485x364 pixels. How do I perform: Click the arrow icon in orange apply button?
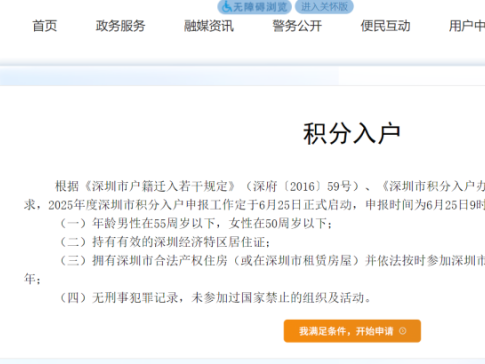(403, 331)
